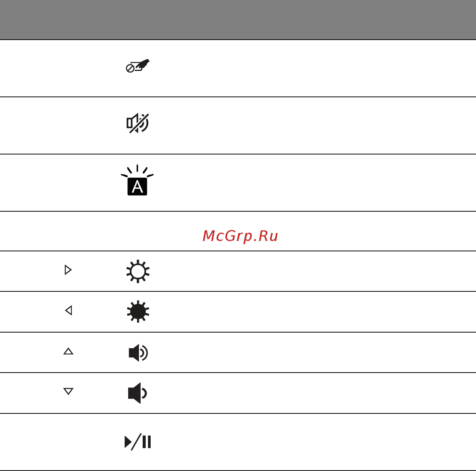Click the gray header bar at top
The image size is (476, 471).
coord(238,20)
